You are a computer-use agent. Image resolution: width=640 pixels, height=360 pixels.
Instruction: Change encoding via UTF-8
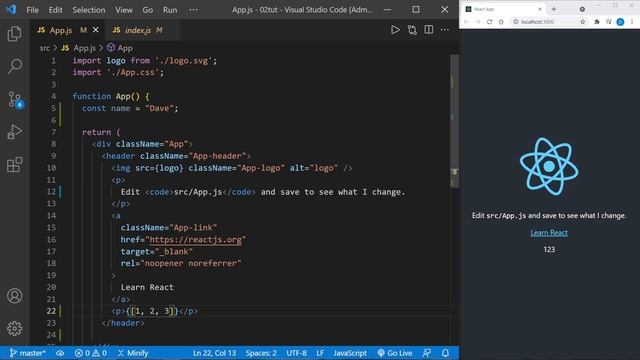[296, 353]
